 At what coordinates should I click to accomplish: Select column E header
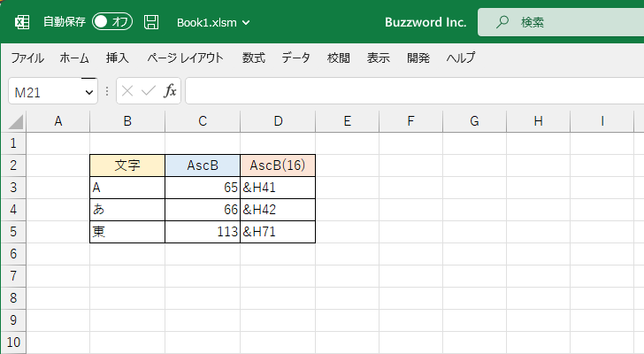(348, 121)
